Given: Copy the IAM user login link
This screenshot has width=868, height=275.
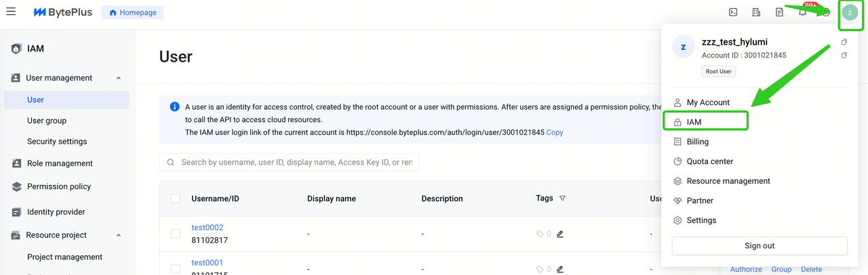Looking at the screenshot, I should [x=555, y=132].
